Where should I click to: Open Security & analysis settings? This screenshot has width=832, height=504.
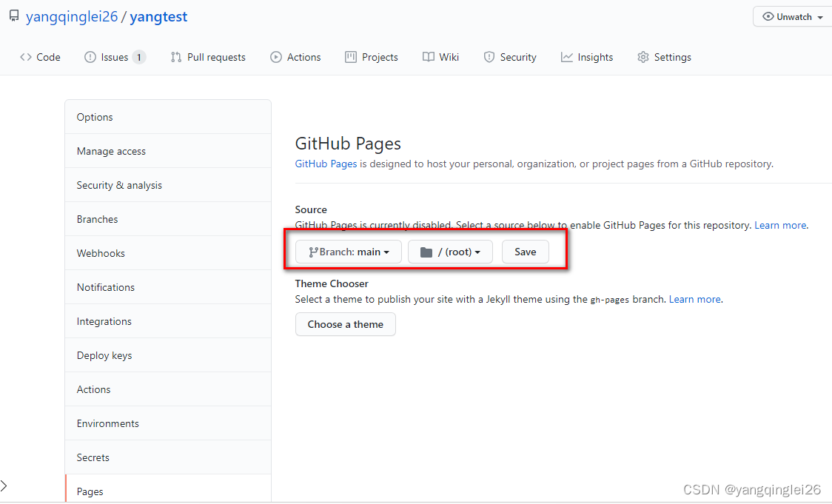[168, 184]
